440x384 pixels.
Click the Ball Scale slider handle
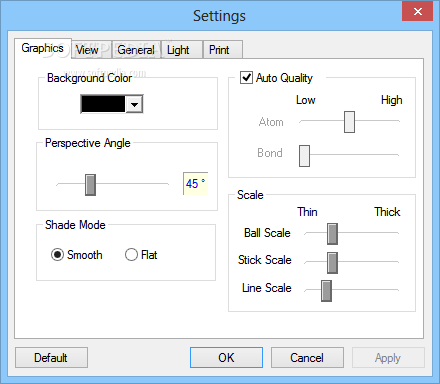point(332,234)
